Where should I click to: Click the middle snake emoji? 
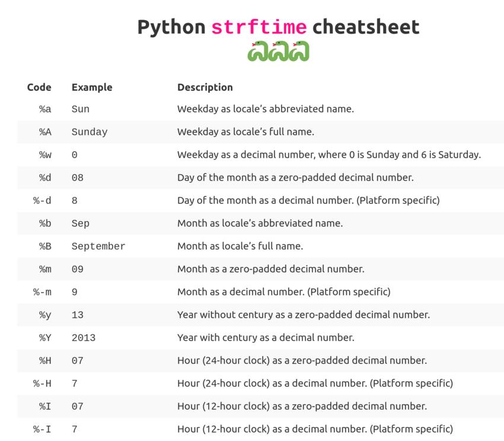tap(278, 51)
